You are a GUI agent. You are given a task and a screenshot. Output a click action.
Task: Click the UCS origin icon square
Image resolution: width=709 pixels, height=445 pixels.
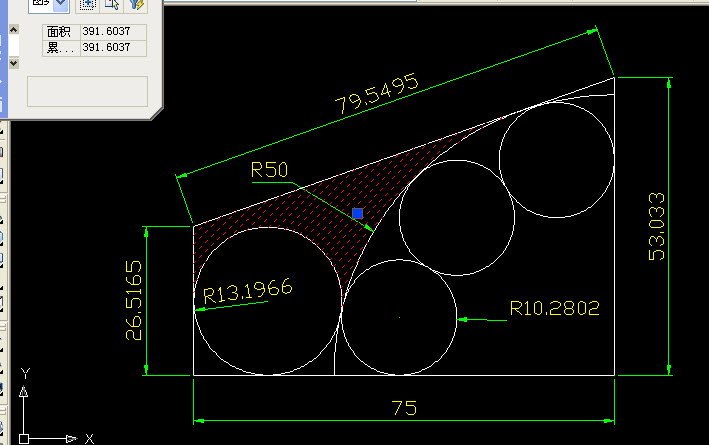pyautogui.click(x=24, y=439)
